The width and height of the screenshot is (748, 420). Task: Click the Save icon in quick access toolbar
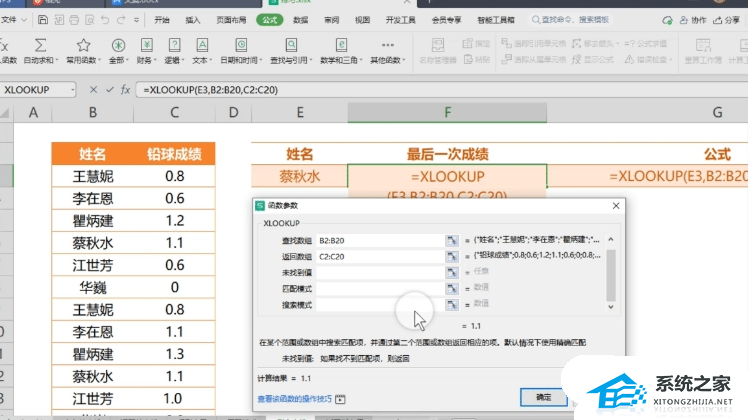click(43, 20)
